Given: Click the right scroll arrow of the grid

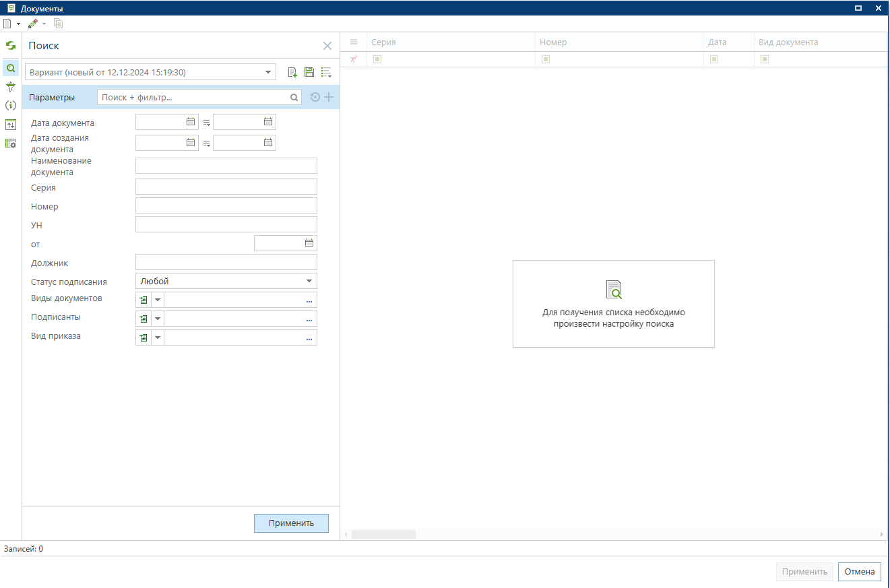Looking at the screenshot, I should tap(882, 534).
